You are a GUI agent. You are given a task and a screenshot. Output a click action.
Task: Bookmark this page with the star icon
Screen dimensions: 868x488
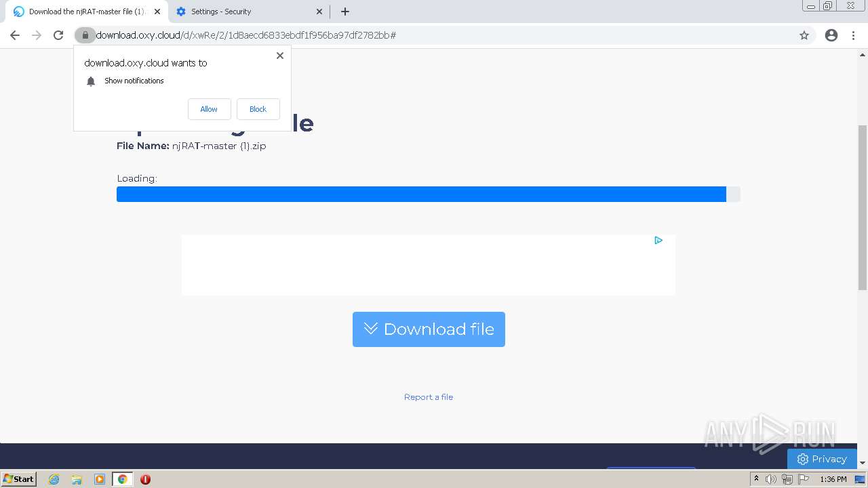pyautogui.click(x=804, y=35)
